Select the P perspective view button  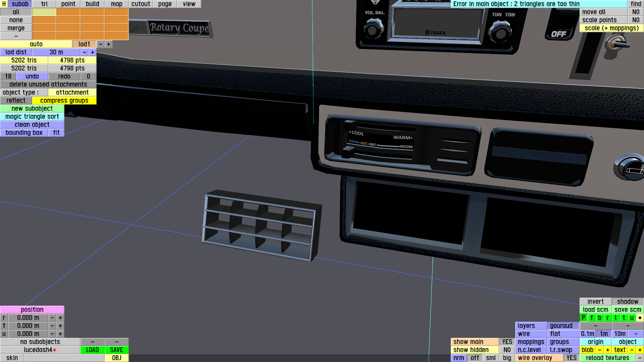pyautogui.click(x=583, y=318)
